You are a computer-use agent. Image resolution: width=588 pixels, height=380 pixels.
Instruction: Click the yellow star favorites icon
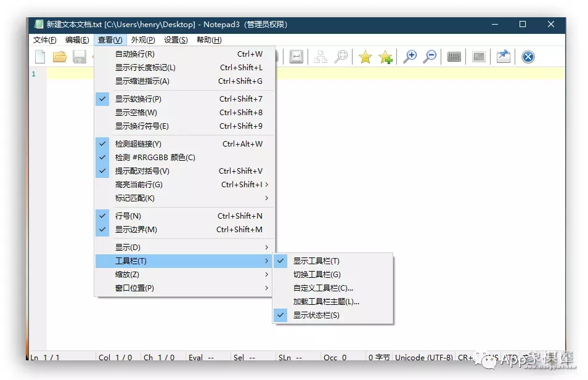tap(365, 57)
